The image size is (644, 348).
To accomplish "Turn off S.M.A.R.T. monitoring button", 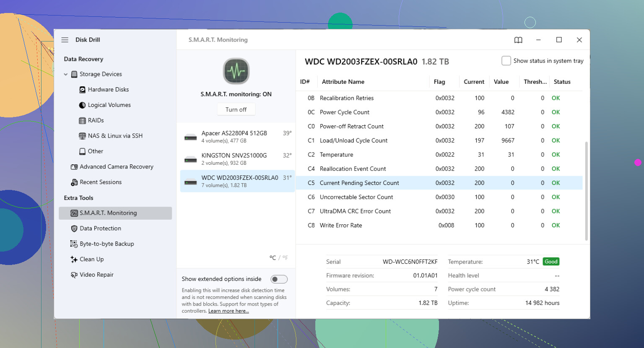I will coord(236,109).
